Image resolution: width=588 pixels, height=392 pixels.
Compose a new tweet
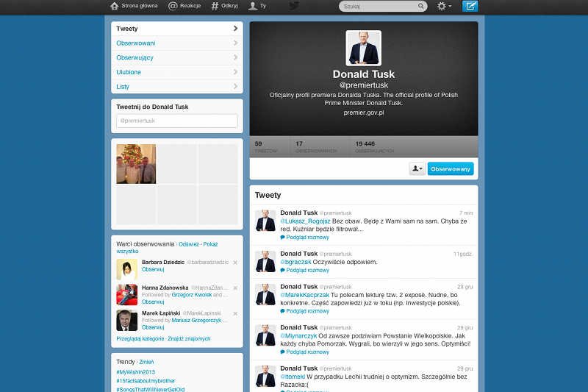(470, 6)
